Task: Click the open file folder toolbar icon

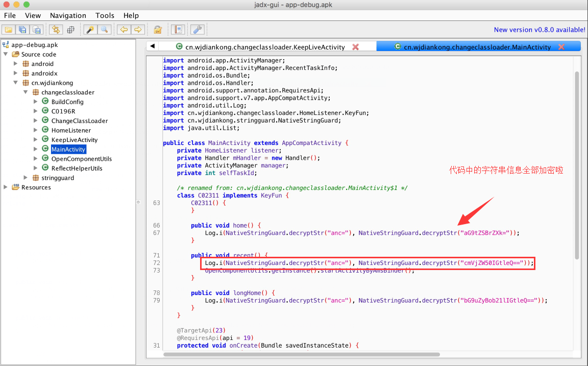Action: tap(9, 30)
